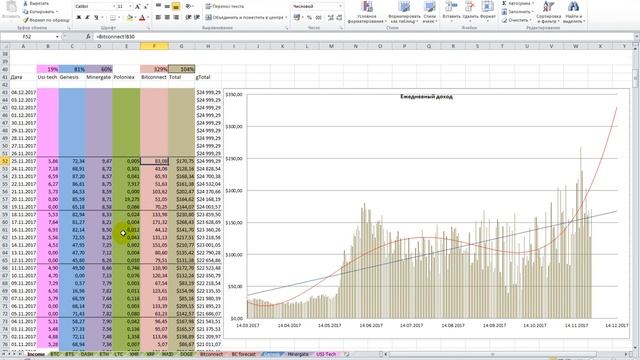The height and width of the screenshot is (360, 640).
Task: Toggle Wrap Text (Перенос текста)
Action: pyautogui.click(x=224, y=6)
